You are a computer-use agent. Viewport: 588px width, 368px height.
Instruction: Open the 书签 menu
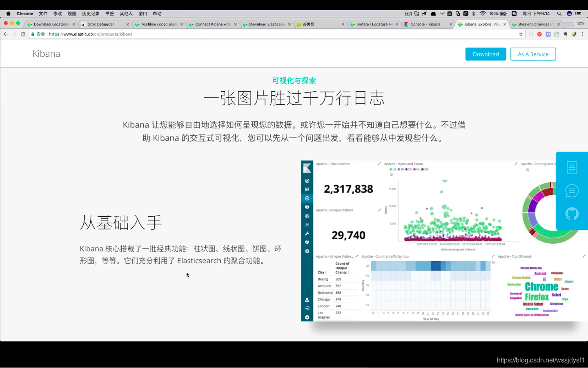pyautogui.click(x=109, y=13)
